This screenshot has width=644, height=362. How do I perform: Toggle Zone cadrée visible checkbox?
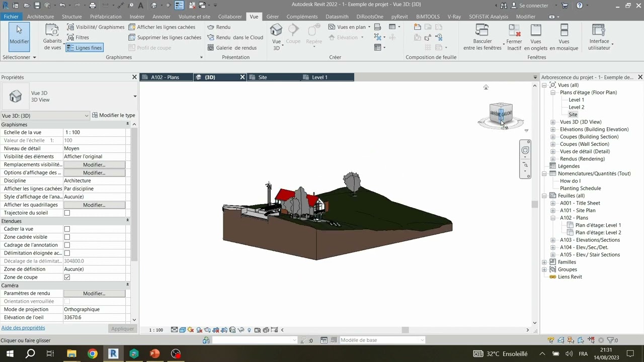coord(67,237)
